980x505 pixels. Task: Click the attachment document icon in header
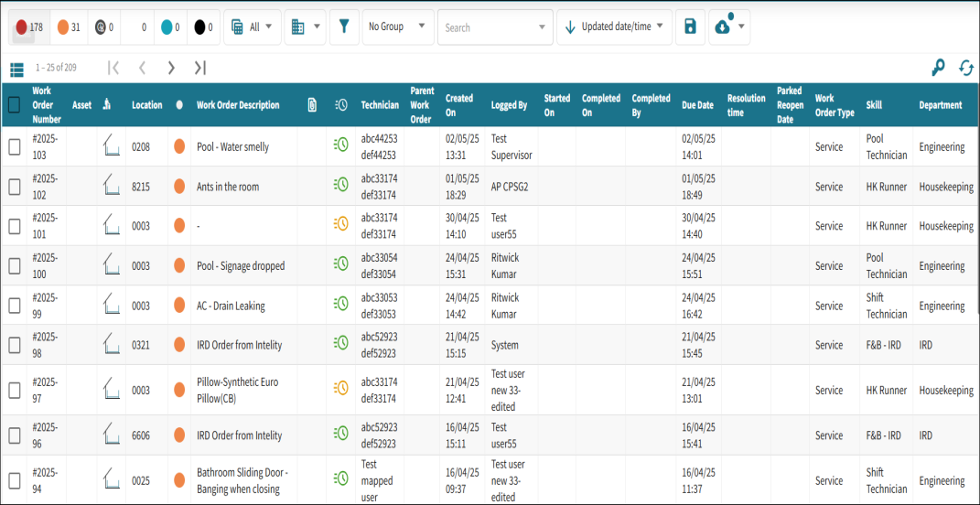pyautogui.click(x=312, y=105)
